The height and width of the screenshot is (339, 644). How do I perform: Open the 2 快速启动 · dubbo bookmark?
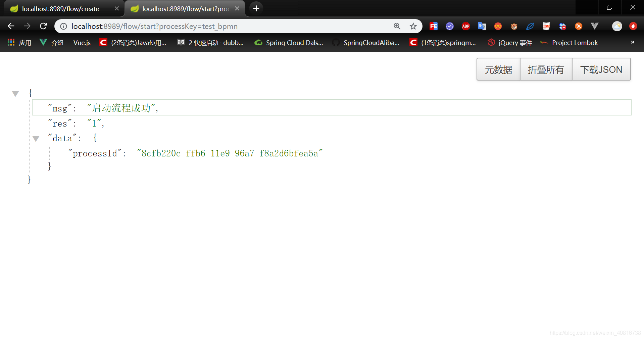(x=210, y=43)
